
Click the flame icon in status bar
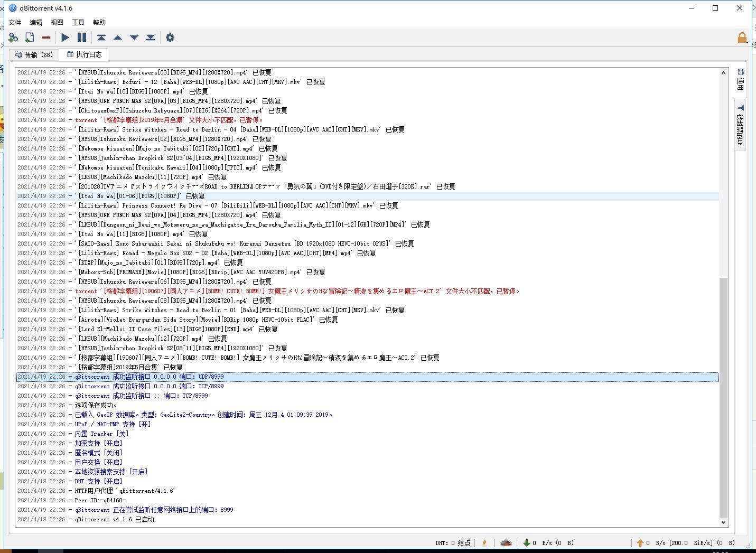pos(484,542)
